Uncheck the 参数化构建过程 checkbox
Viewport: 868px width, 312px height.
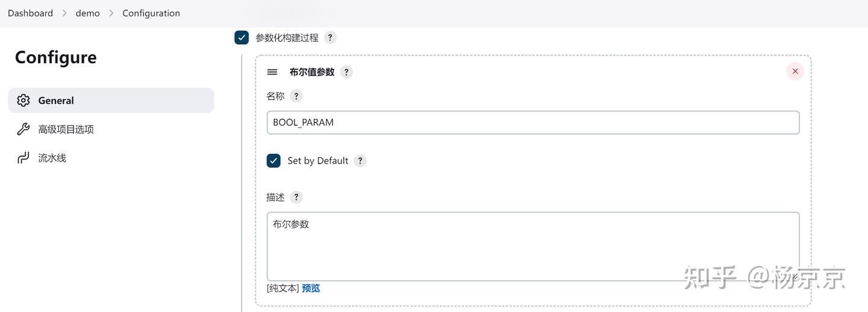pyautogui.click(x=242, y=37)
